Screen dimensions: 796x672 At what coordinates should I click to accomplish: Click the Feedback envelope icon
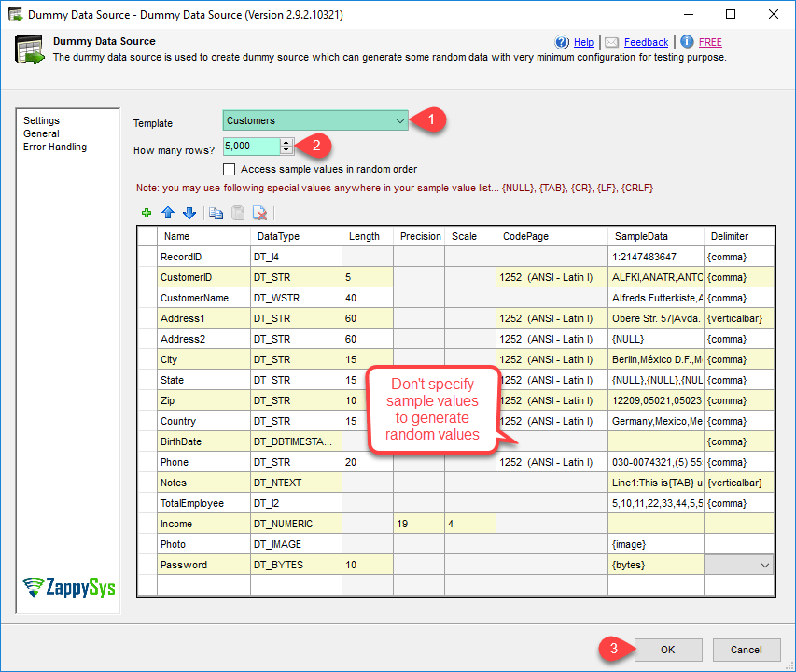[611, 42]
